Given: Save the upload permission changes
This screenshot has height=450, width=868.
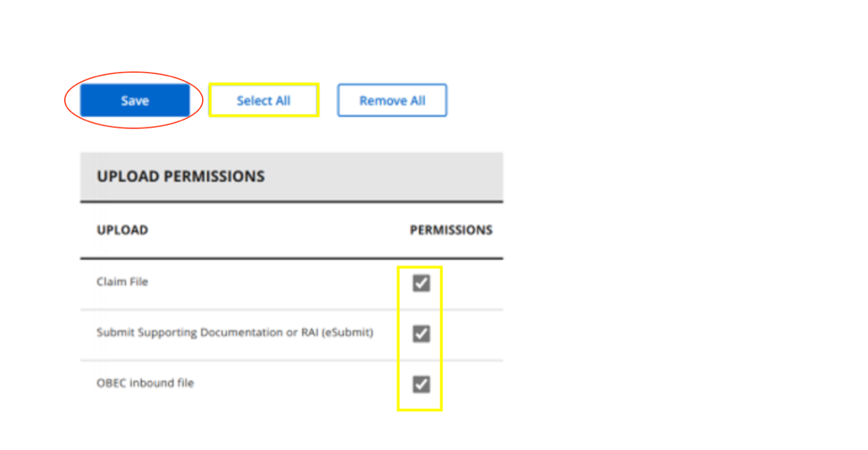Looking at the screenshot, I should (x=135, y=101).
